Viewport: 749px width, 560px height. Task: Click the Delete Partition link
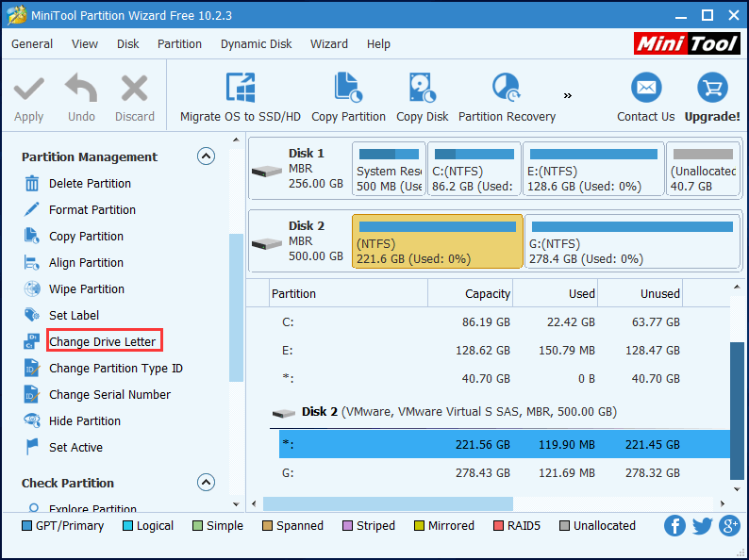pyautogui.click(x=90, y=183)
